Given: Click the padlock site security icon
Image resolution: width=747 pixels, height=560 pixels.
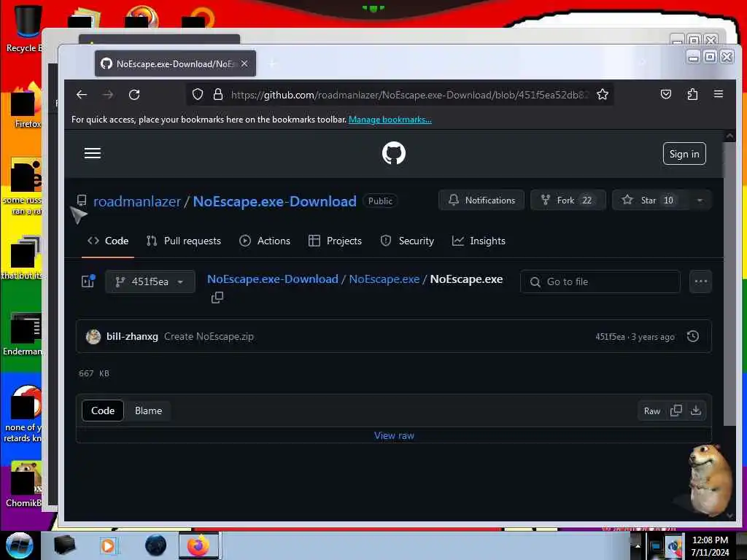Looking at the screenshot, I should coord(217,95).
